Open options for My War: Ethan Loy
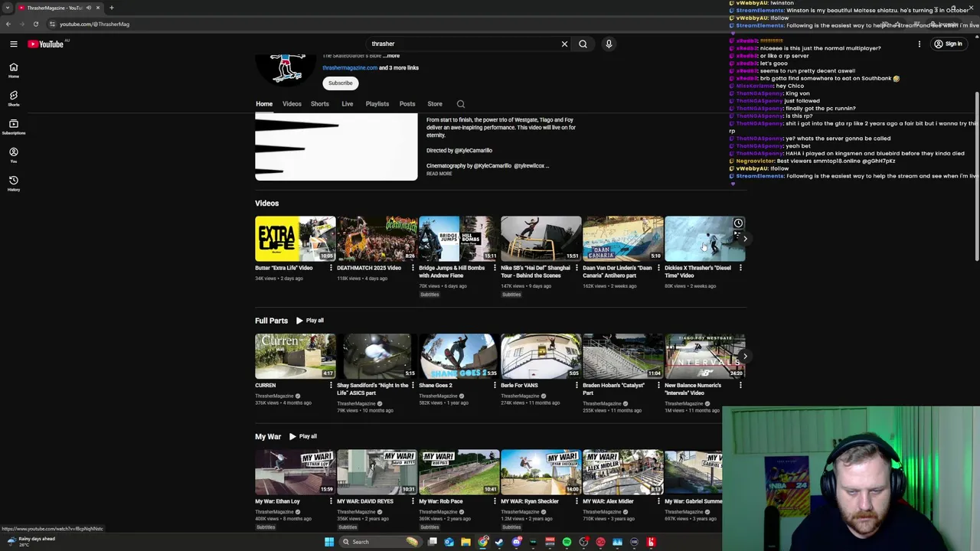This screenshot has height=551, width=980. tap(331, 501)
